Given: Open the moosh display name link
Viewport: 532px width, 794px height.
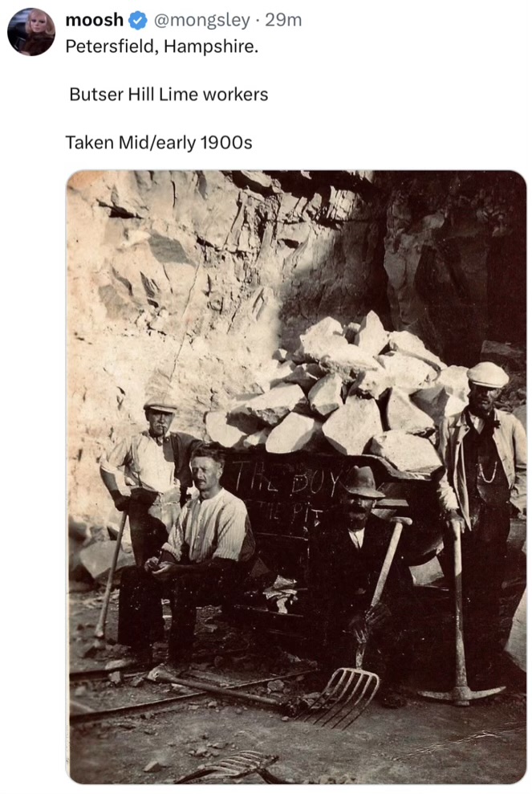Looking at the screenshot, I should pyautogui.click(x=94, y=20).
